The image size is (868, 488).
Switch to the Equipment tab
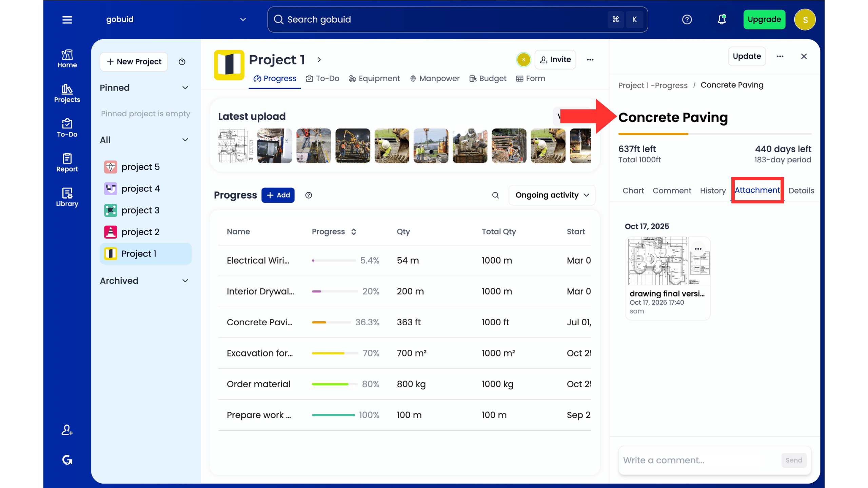coord(374,79)
